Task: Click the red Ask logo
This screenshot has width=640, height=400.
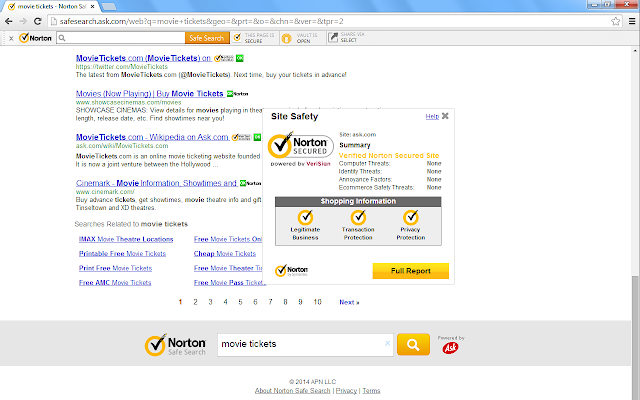Action: coord(451,348)
